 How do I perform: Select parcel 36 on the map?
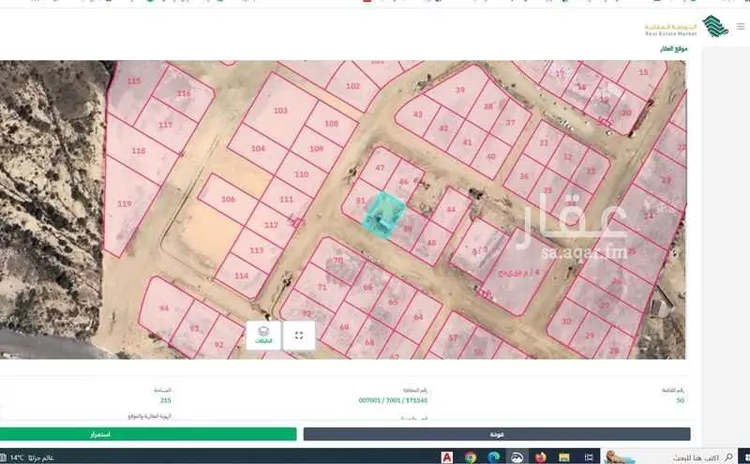(524, 176)
